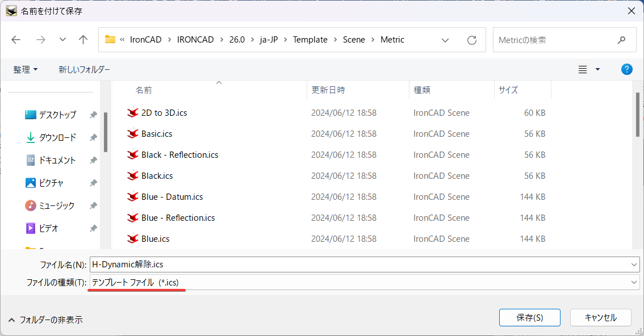Screen dimensions: 644x336
Task: Click the 保存(S) button
Action: pos(530,317)
